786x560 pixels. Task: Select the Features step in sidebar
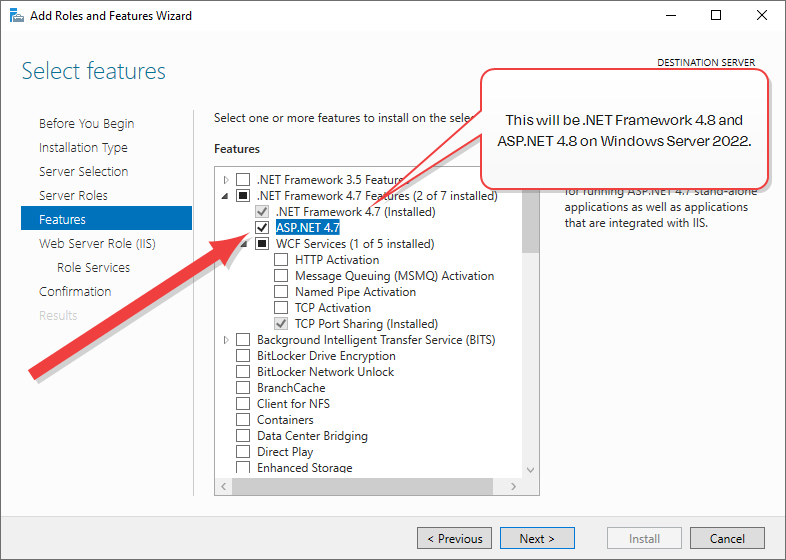click(106, 218)
